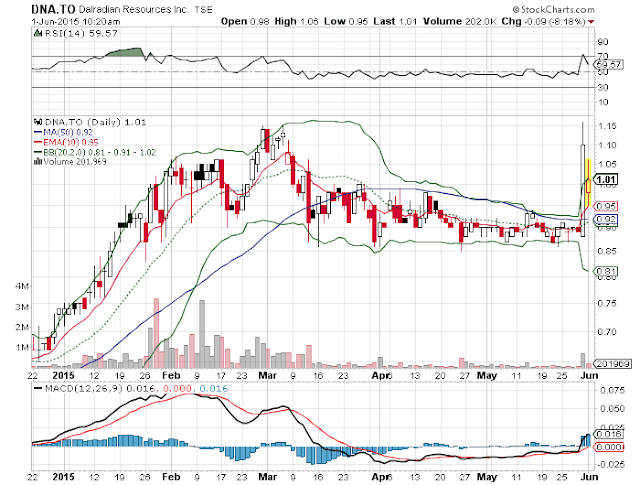Click the 4M volume axis label
Image resolution: width=640 pixels, height=485 pixels.
coord(22,286)
